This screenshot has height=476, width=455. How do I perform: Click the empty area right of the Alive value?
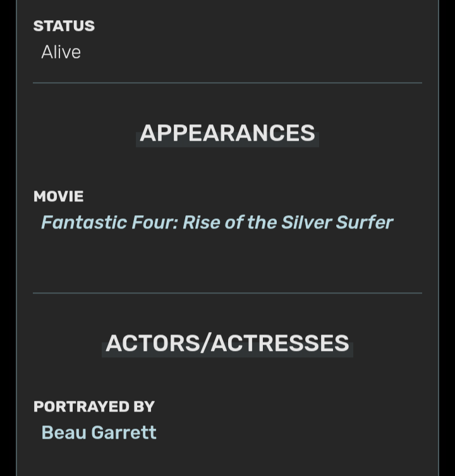[252, 52]
